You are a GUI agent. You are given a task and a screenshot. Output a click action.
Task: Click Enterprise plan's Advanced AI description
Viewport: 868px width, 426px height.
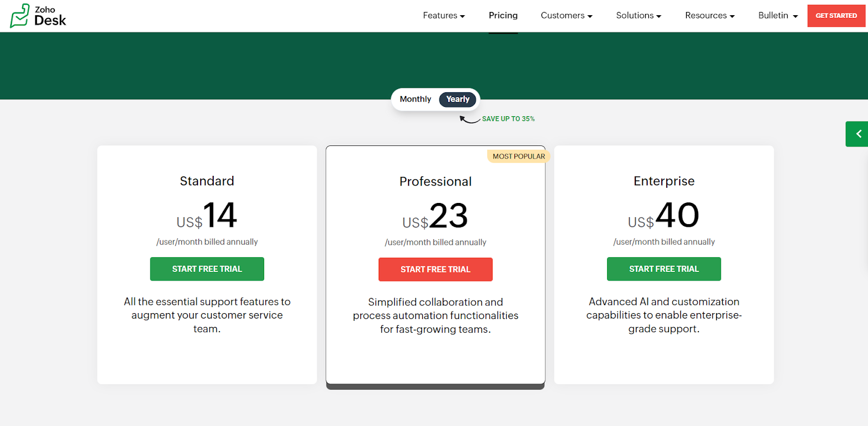[664, 315]
